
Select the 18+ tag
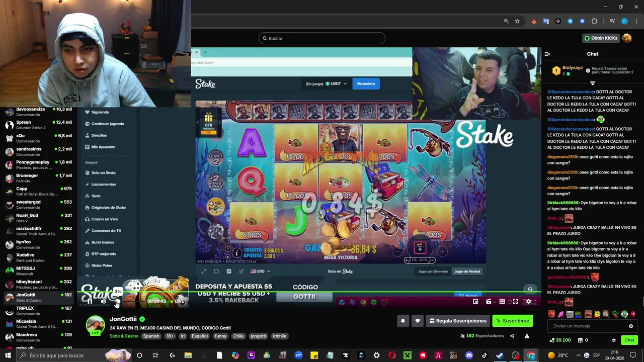pyautogui.click(x=170, y=336)
